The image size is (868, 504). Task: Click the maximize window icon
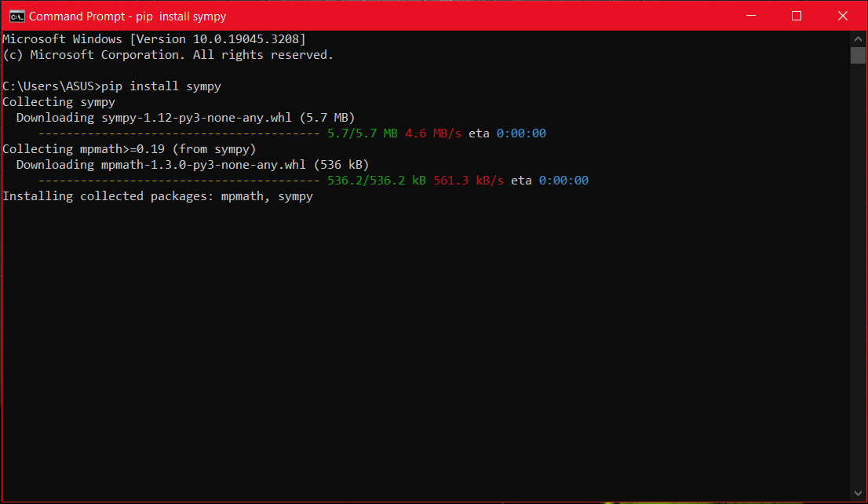coord(797,15)
